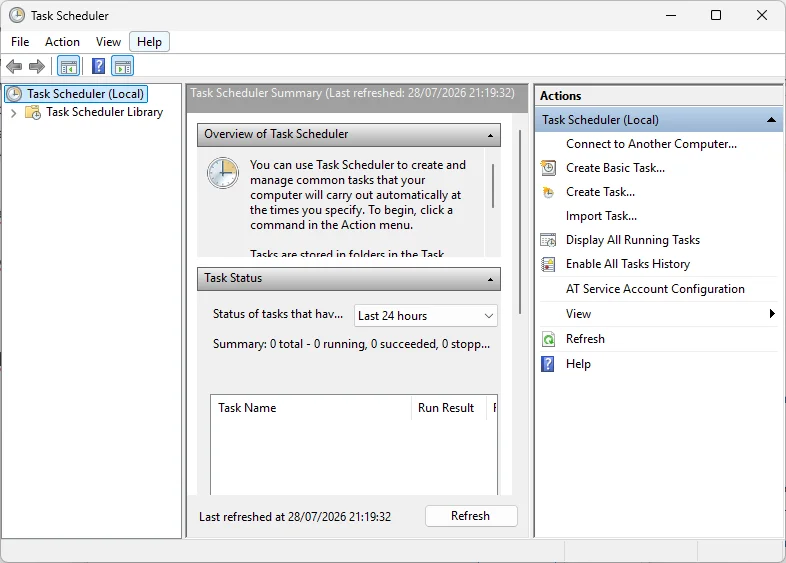
Task: Click Create Basic Task... action
Action: [x=616, y=168]
